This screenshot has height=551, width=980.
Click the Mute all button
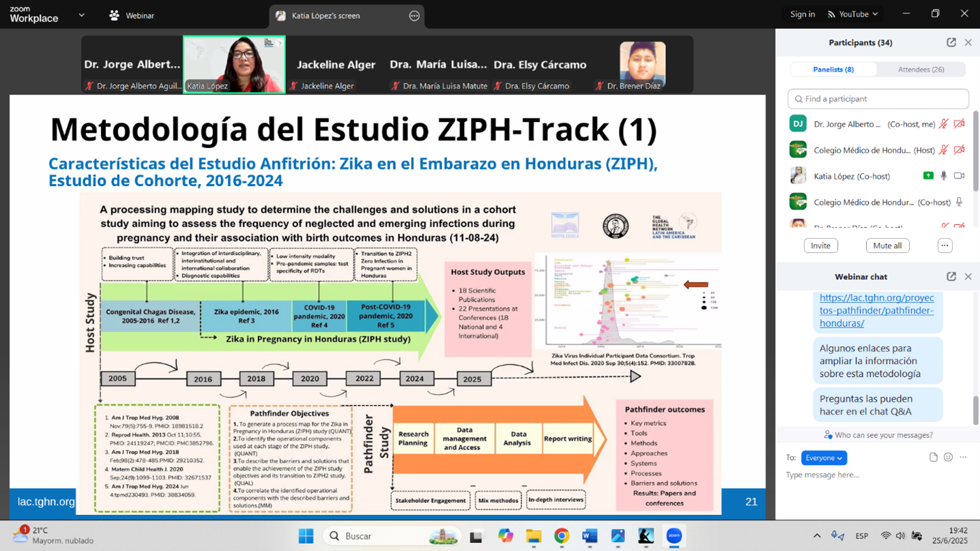(x=888, y=245)
